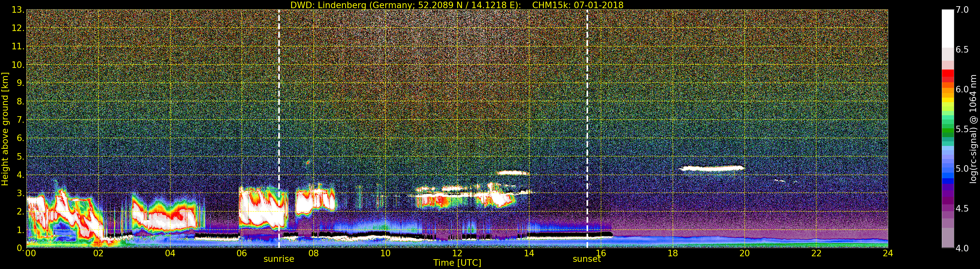
Task: Click the y-axis tick label '6.'
Action: coord(20,138)
